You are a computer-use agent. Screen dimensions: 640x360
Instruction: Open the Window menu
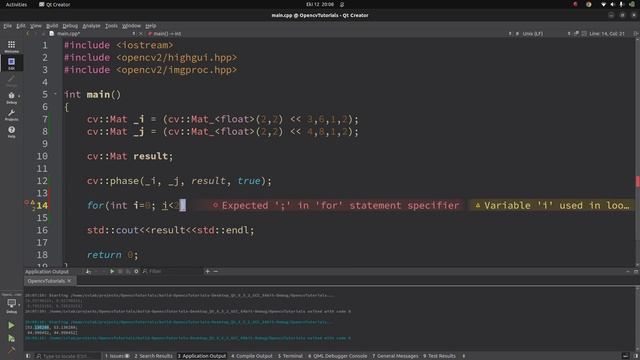[131, 26]
